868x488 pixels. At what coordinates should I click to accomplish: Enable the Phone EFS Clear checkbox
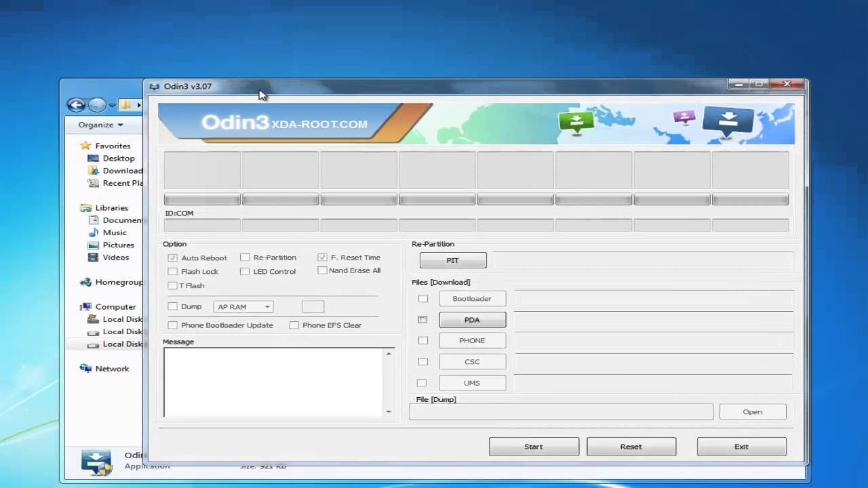294,325
